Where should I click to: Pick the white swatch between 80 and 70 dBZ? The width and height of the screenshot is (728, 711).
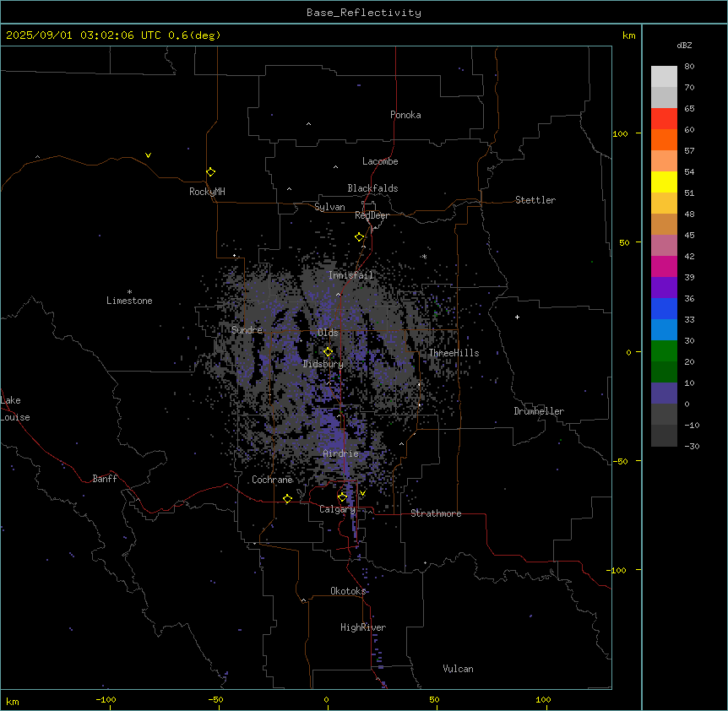point(664,77)
